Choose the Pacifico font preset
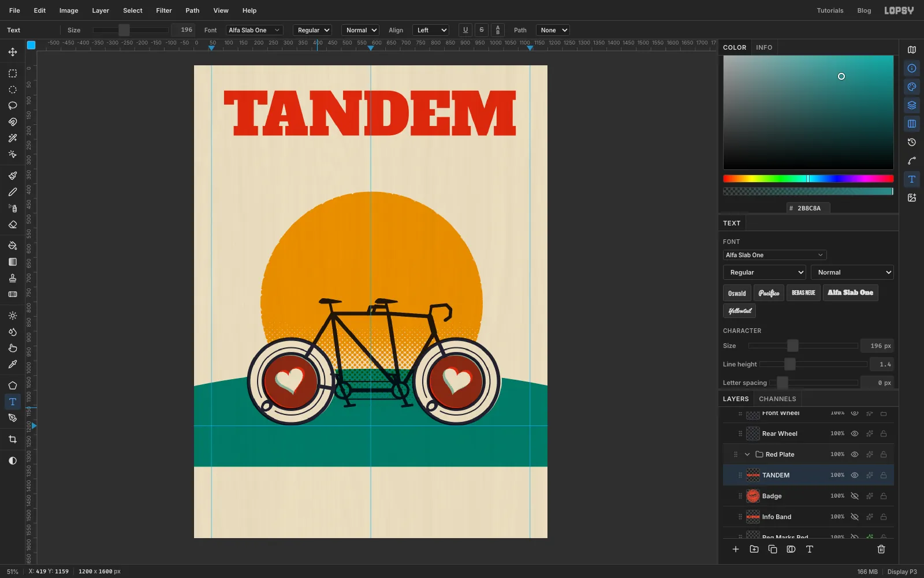 point(769,293)
